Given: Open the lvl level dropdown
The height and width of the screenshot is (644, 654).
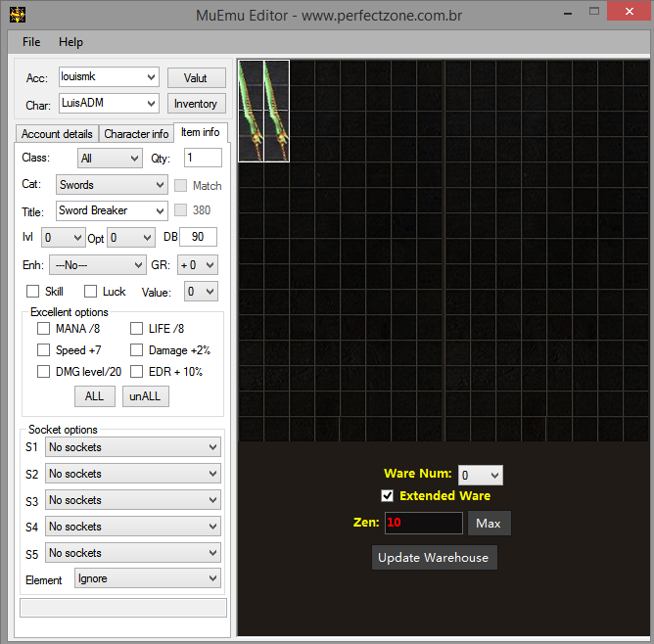Looking at the screenshot, I should tap(64, 238).
